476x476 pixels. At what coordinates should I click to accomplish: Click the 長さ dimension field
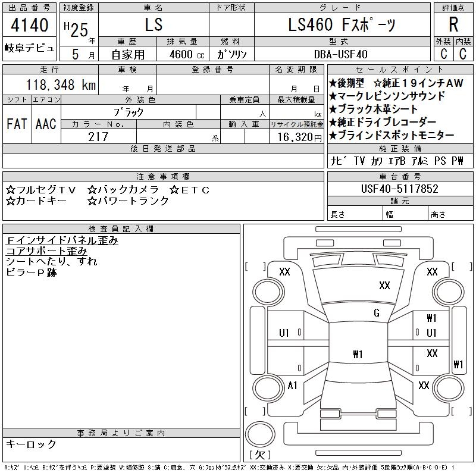355,214
